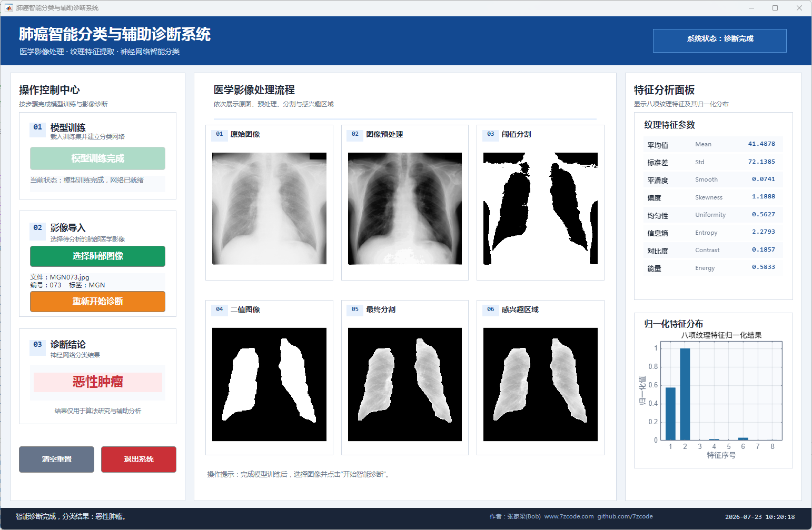The width and height of the screenshot is (812, 530).
Task: Click the 恶性肿瘤 diagnosis result label
Action: point(97,382)
